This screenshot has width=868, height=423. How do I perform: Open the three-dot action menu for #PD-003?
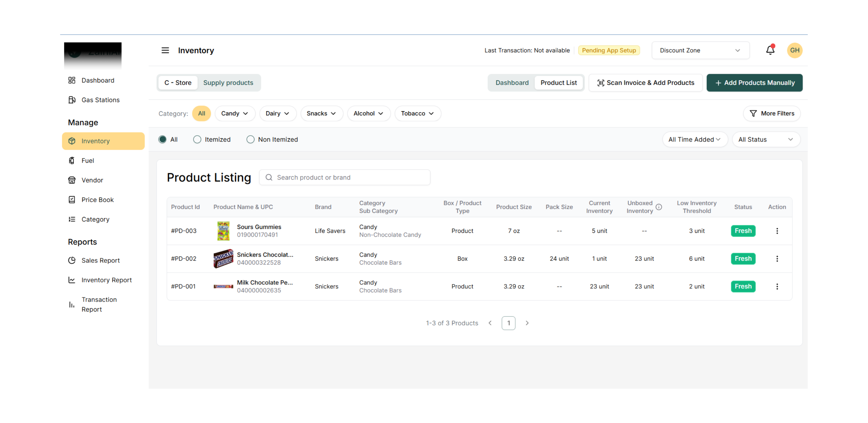click(777, 231)
